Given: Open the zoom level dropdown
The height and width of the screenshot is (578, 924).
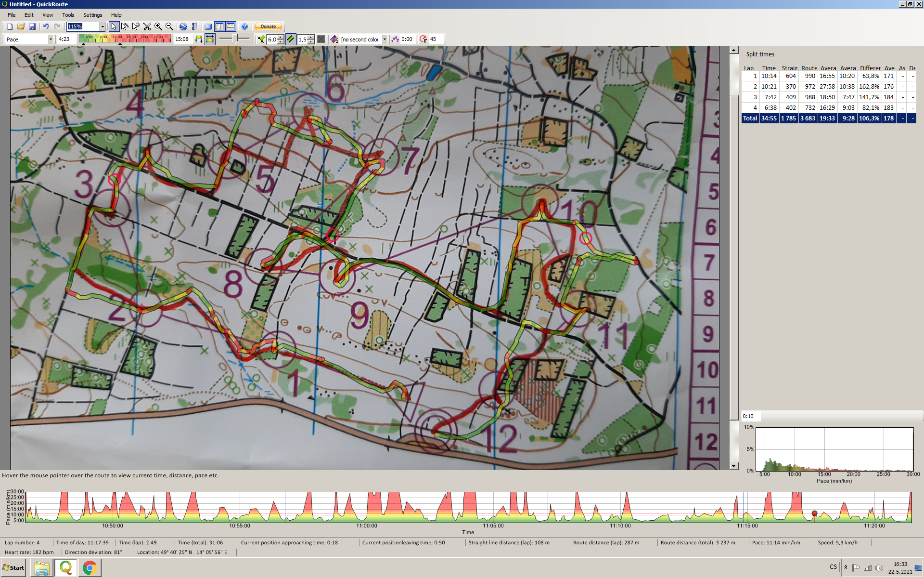Looking at the screenshot, I should [103, 26].
